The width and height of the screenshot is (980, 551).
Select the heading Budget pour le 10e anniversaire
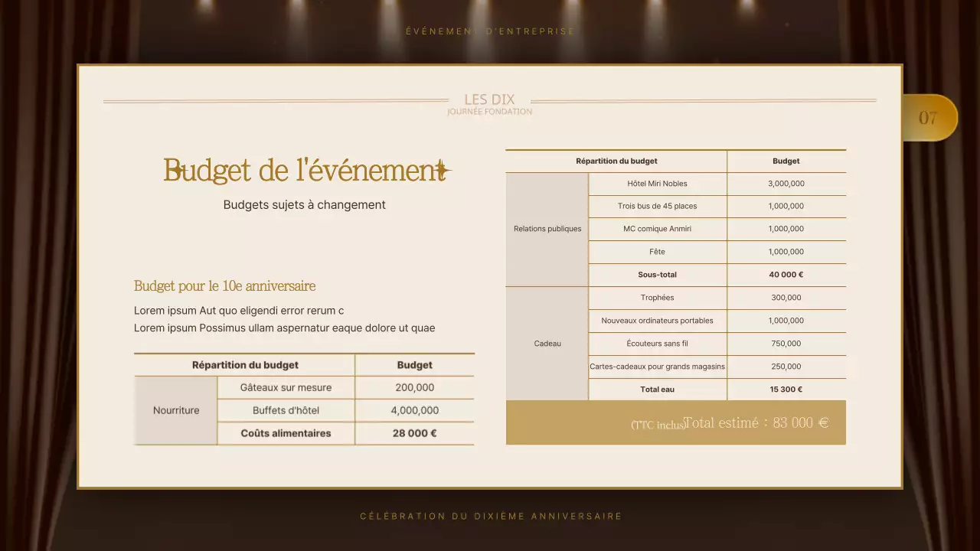click(224, 285)
